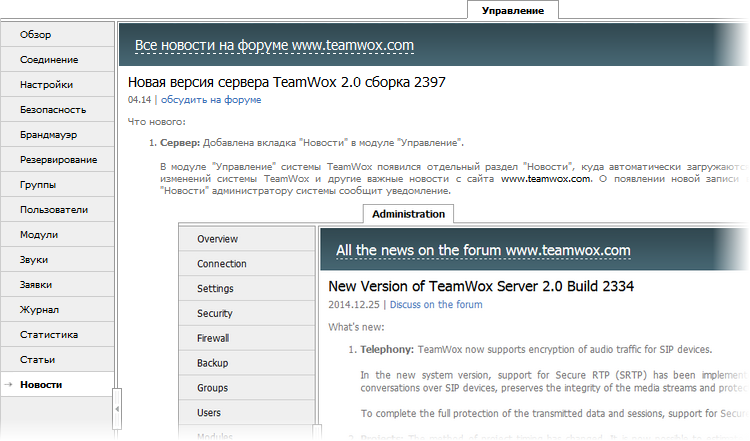The width and height of the screenshot is (750, 441).
Task: Click 'Discuss on the forum' link
Action: point(436,305)
